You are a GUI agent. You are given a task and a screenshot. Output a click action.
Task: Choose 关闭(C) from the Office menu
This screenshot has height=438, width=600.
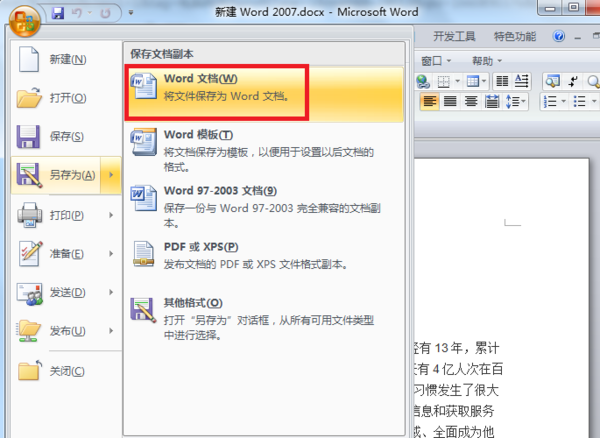[x=66, y=371]
